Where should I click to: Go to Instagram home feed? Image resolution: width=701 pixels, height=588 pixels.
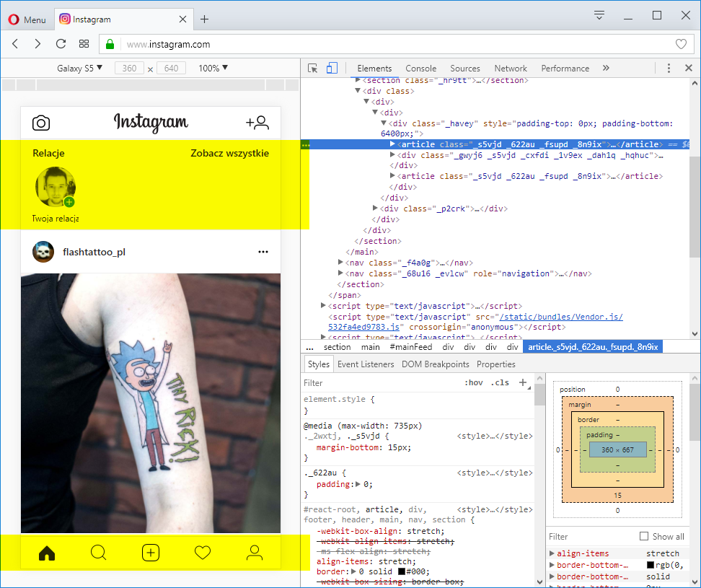(x=46, y=553)
